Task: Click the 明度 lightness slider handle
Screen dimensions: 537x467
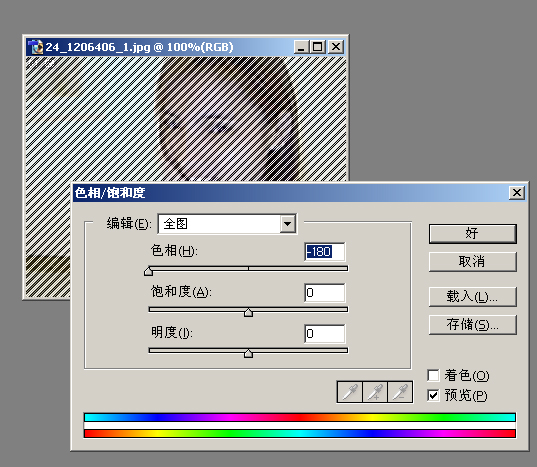Action: [249, 353]
